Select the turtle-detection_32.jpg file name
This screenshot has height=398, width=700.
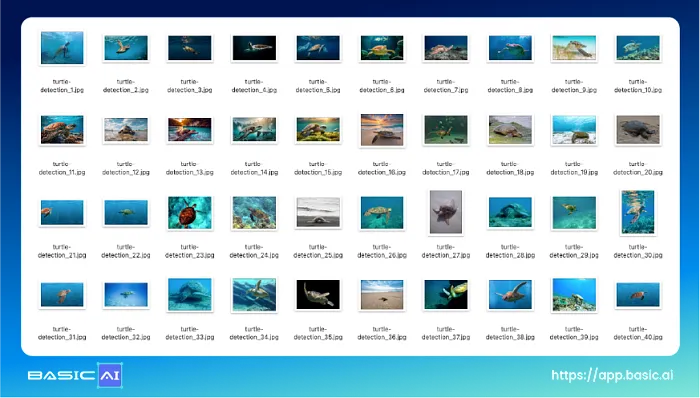pyautogui.click(x=126, y=333)
